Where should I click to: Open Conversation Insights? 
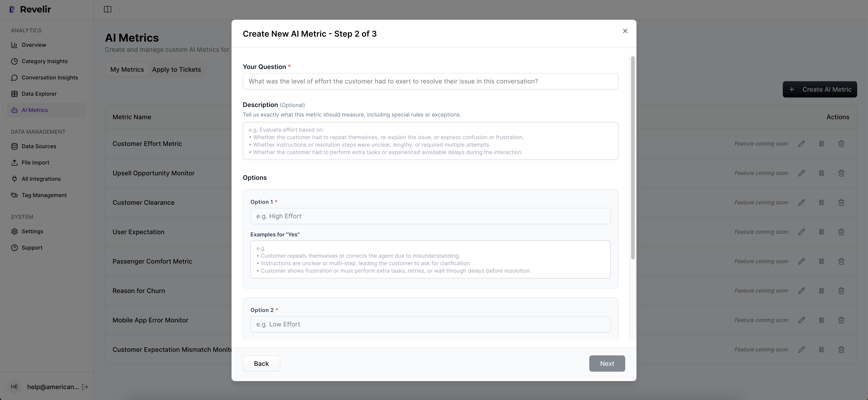click(x=50, y=77)
